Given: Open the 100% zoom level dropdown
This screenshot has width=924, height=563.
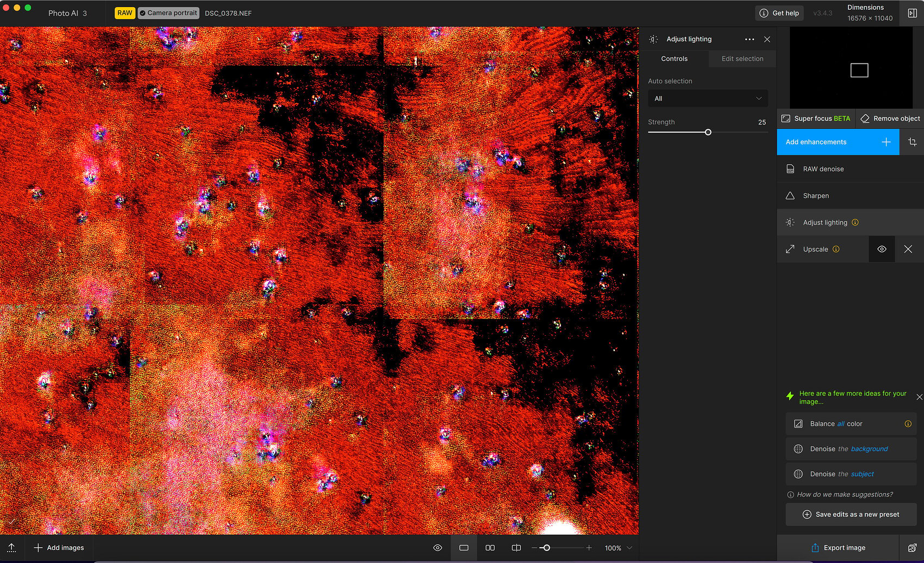Looking at the screenshot, I should coord(618,548).
